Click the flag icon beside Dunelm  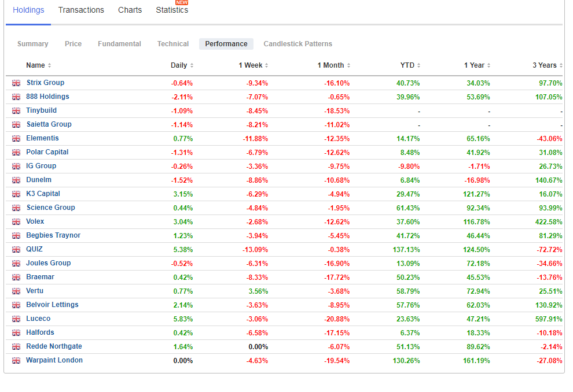coord(16,180)
